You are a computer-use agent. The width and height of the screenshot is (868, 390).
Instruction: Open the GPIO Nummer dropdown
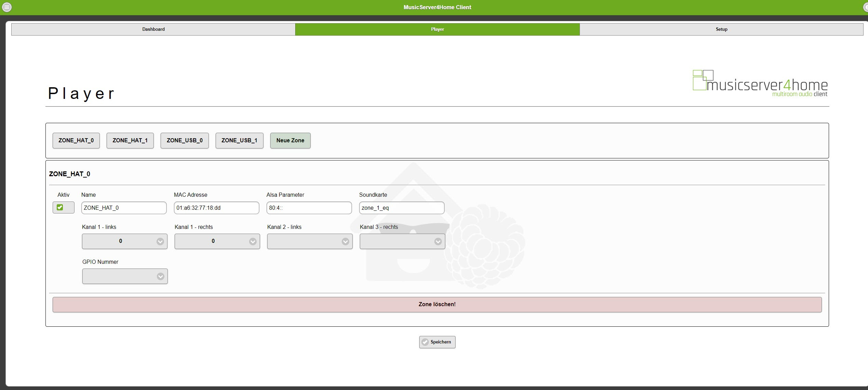click(125, 276)
